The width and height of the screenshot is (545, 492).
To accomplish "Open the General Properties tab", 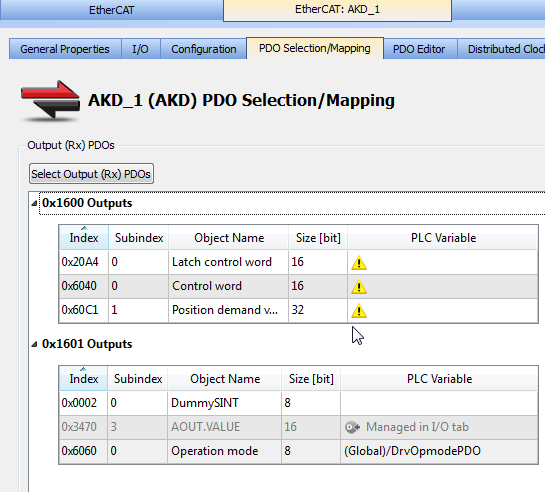I will pos(65,49).
